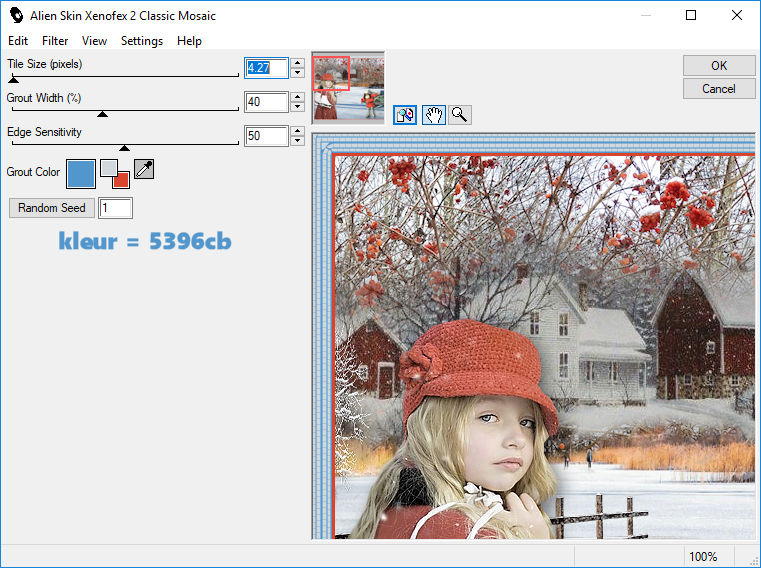
Task: Click the Random Seed number field
Action: [115, 208]
